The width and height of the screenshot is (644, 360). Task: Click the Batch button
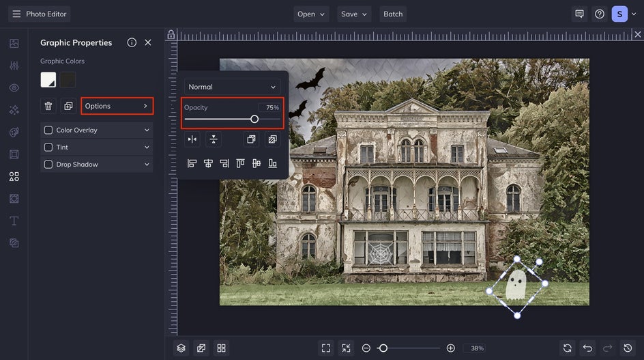(393, 14)
